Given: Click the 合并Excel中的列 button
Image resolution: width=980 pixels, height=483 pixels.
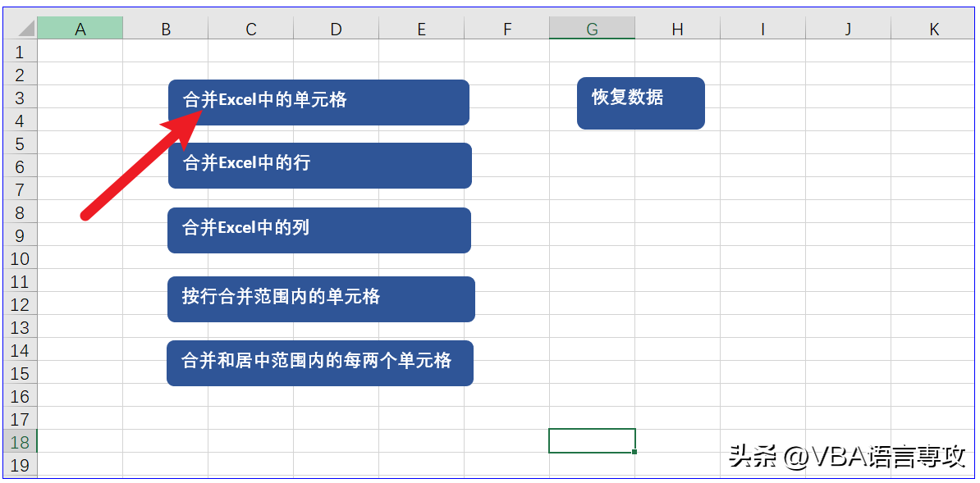Looking at the screenshot, I should [319, 230].
